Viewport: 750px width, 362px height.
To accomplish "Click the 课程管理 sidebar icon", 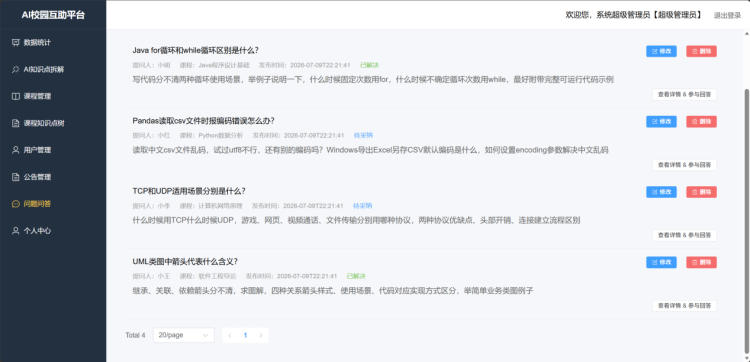I will 15,96.
